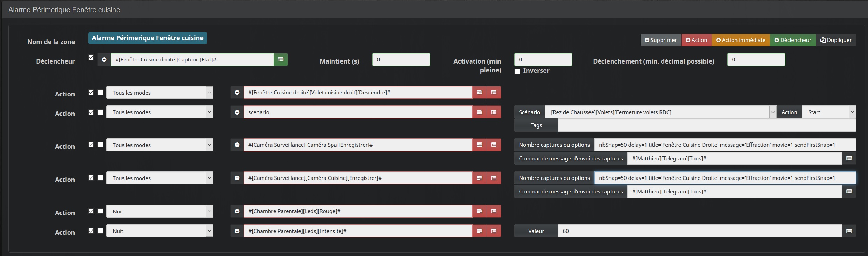Remove the scenario action with its minus icon
This screenshot has height=256, width=868.
click(x=237, y=112)
